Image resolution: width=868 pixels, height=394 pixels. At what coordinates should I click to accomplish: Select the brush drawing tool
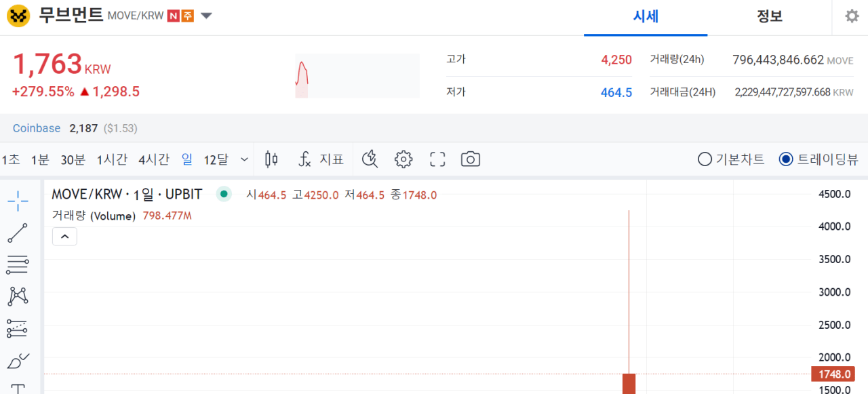pyautogui.click(x=18, y=360)
